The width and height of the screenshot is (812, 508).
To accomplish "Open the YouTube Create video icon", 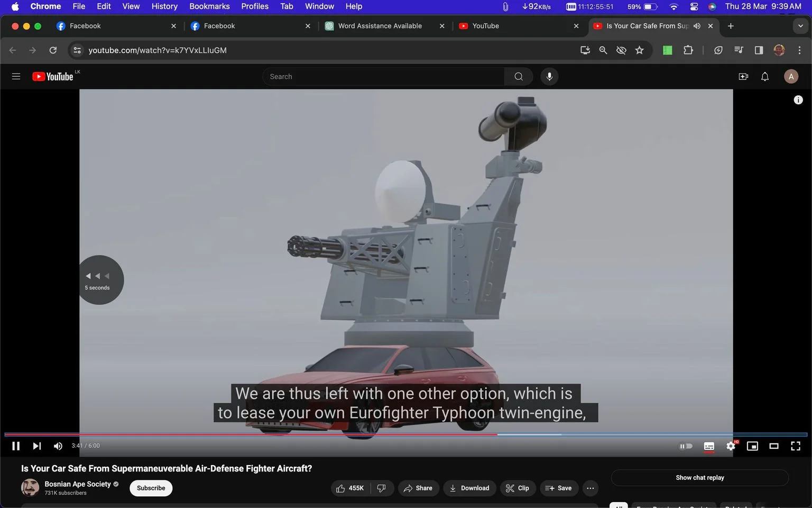I will coord(743,77).
